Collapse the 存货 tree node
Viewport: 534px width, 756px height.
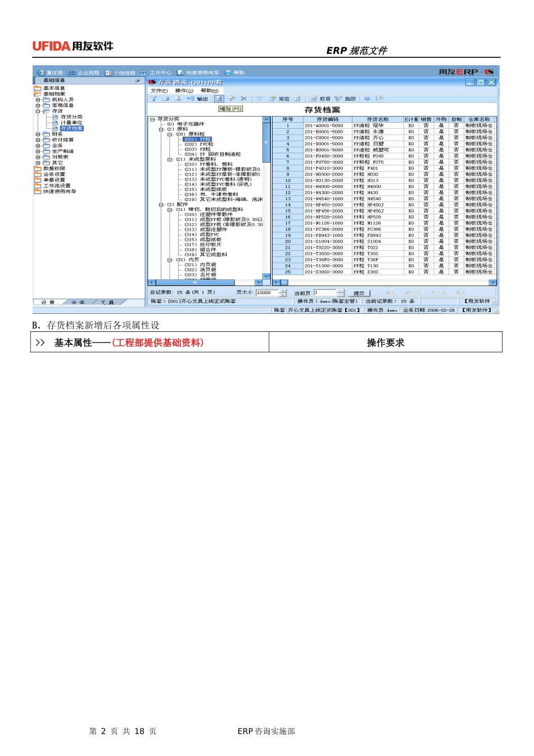(x=38, y=111)
